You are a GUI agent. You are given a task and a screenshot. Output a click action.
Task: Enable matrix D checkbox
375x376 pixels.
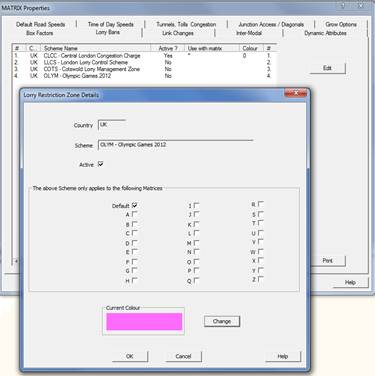coord(134,243)
